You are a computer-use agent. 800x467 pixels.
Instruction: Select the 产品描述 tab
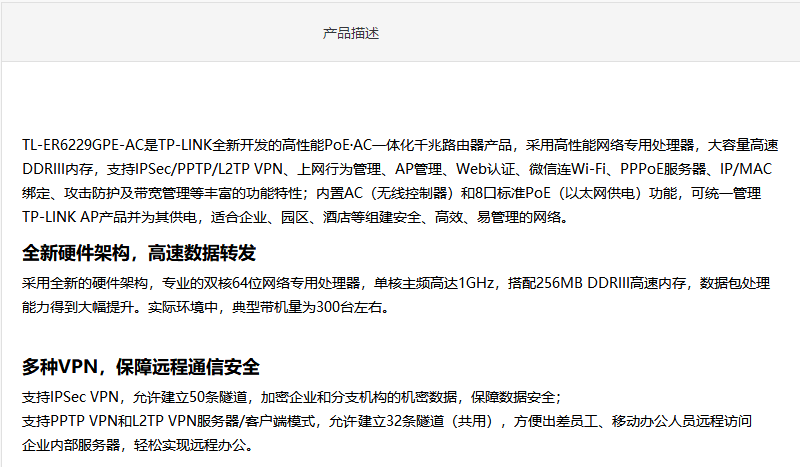click(x=351, y=34)
